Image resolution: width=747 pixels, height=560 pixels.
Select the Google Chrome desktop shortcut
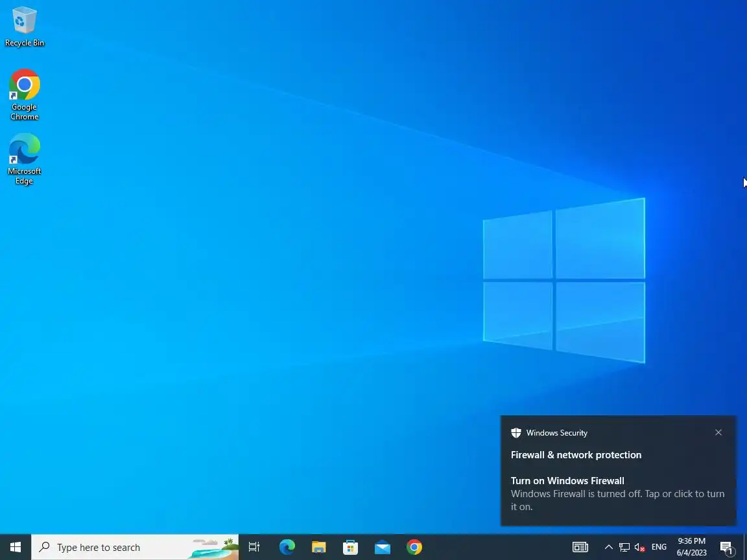[x=24, y=95]
